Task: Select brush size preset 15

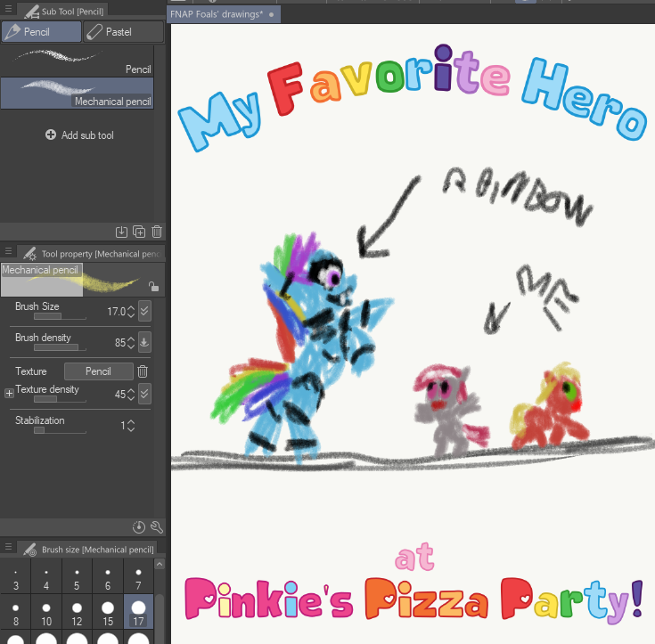Action: point(108,612)
